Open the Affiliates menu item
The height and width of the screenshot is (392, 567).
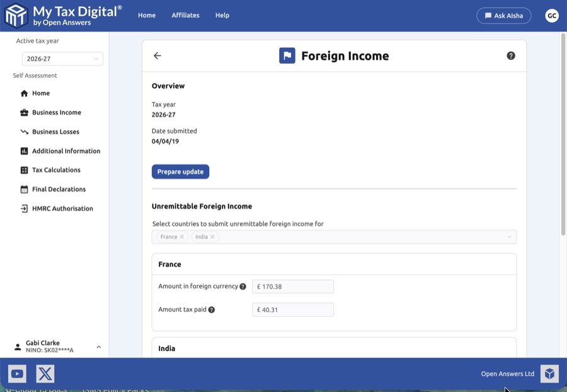[x=185, y=15]
